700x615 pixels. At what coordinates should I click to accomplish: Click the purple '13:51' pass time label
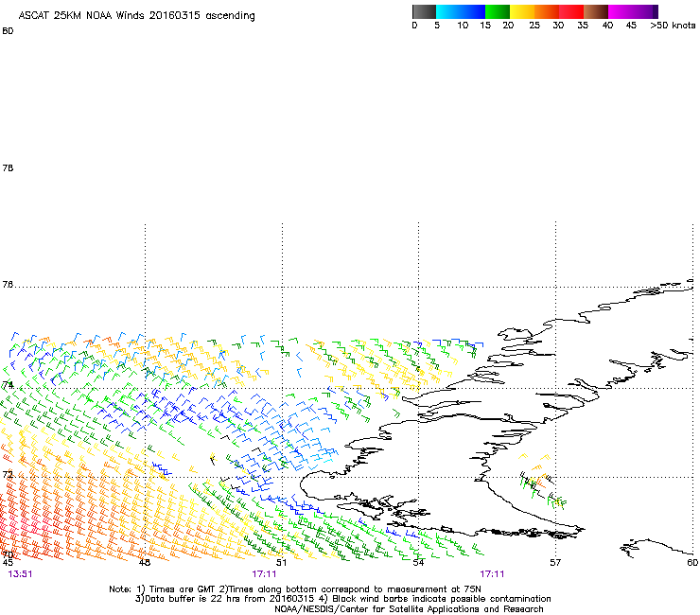(x=20, y=574)
